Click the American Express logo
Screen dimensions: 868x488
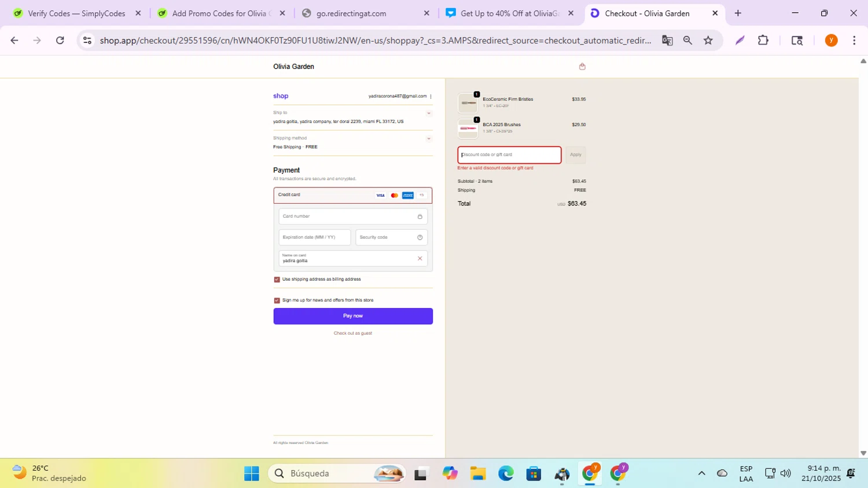(408, 196)
